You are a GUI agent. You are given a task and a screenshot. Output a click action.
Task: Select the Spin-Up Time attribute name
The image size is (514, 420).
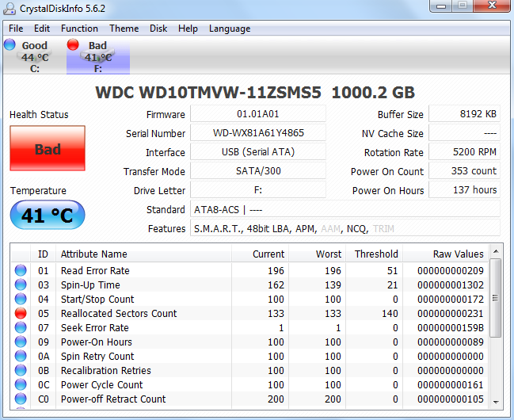tap(90, 284)
